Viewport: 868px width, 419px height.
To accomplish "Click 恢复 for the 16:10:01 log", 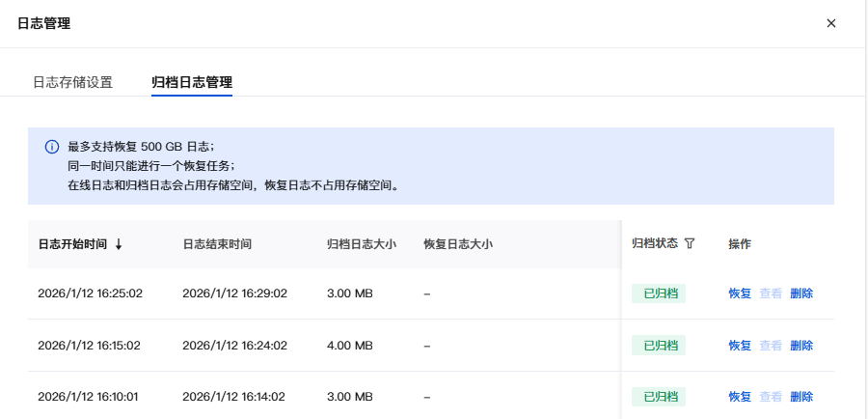I will tap(740, 396).
